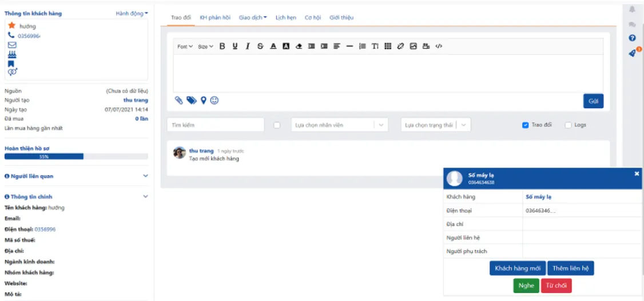Add tags using the tags icon
Screen dimensions: 644x301
pyautogui.click(x=192, y=100)
